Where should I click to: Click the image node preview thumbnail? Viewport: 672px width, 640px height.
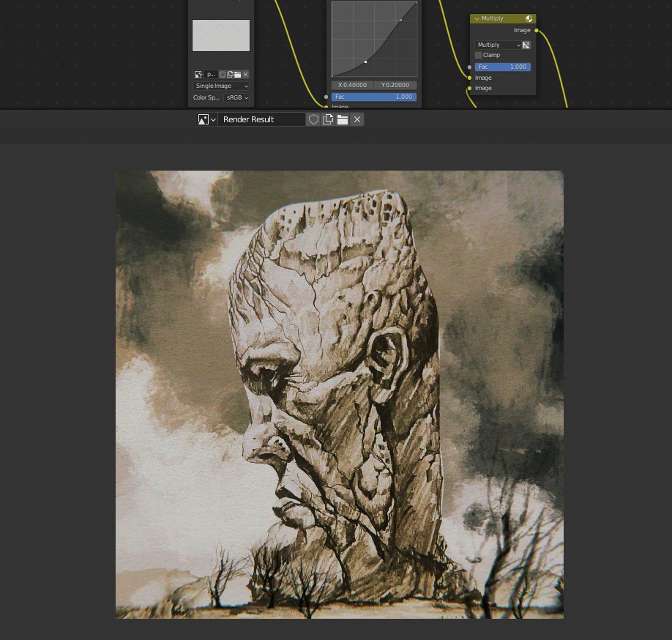221,36
